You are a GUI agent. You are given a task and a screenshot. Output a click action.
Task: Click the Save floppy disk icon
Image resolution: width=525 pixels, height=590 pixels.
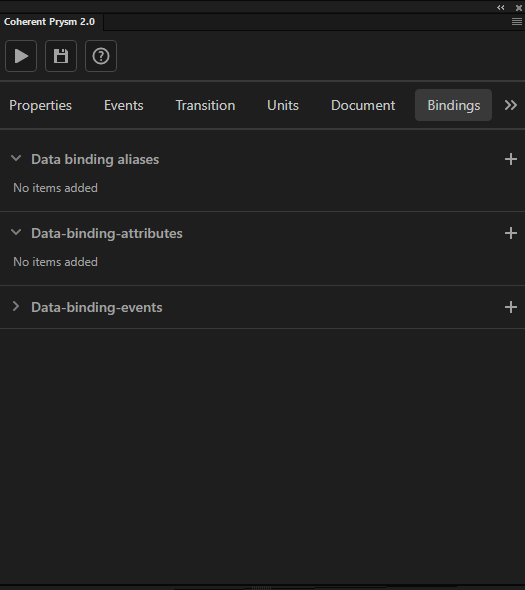click(x=61, y=56)
